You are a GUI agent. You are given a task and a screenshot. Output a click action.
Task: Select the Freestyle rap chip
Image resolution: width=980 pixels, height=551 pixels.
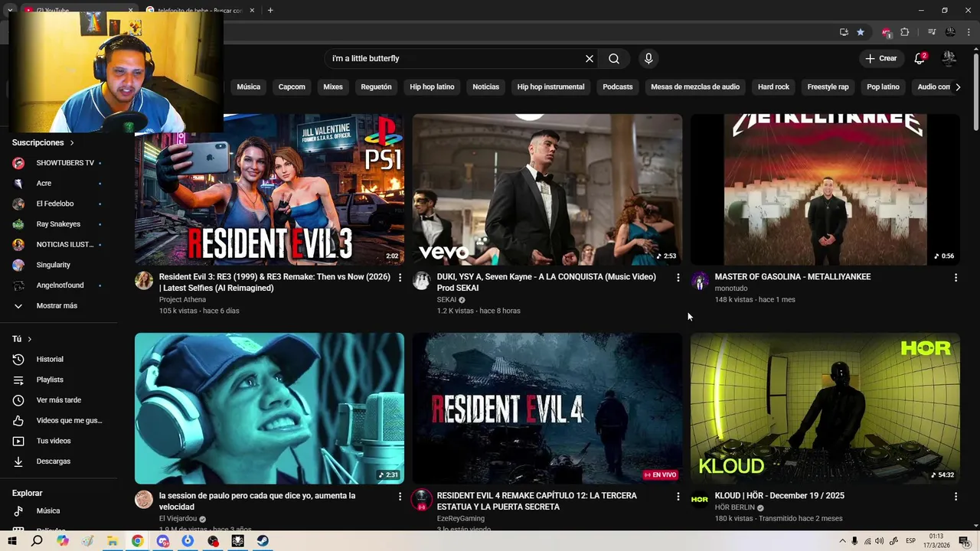(x=828, y=86)
